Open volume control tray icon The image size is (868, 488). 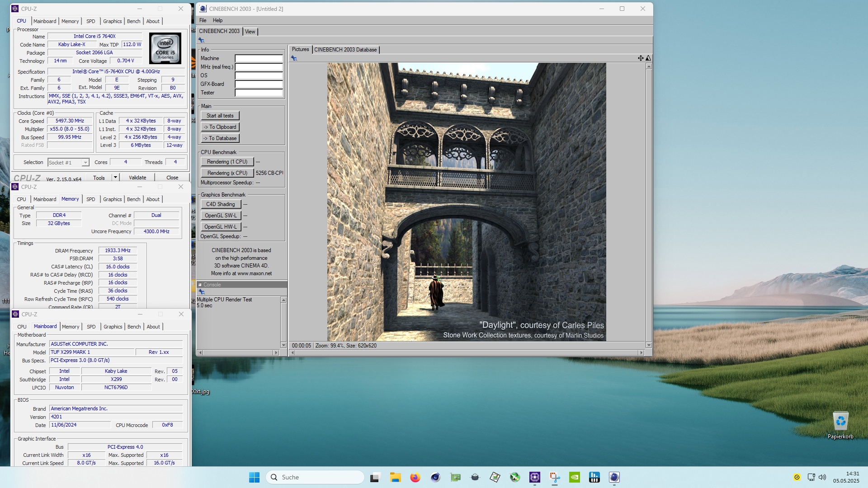pos(822,477)
